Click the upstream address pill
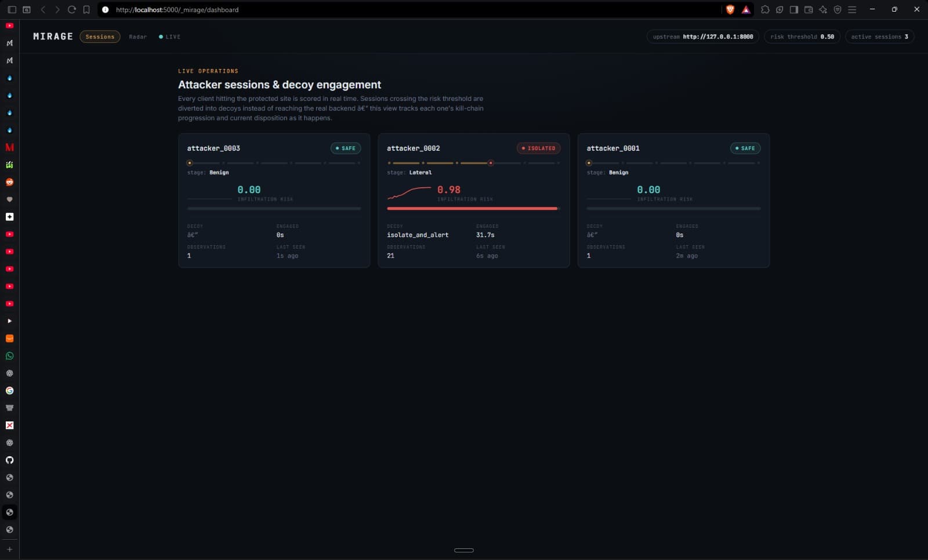Viewport: 928px width, 560px height. [x=703, y=37]
